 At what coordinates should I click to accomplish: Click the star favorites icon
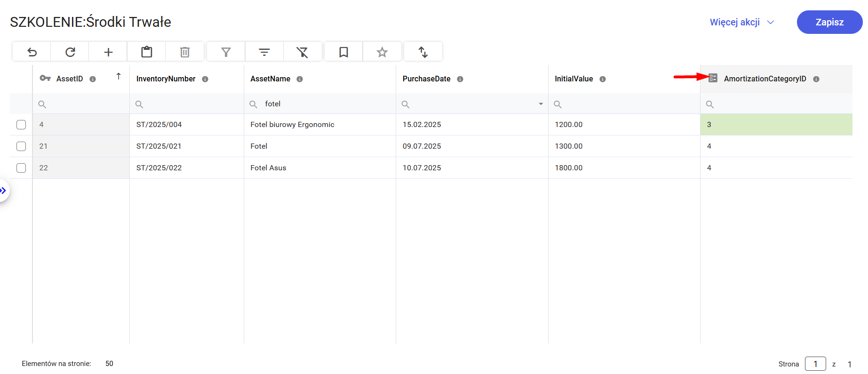tap(382, 52)
